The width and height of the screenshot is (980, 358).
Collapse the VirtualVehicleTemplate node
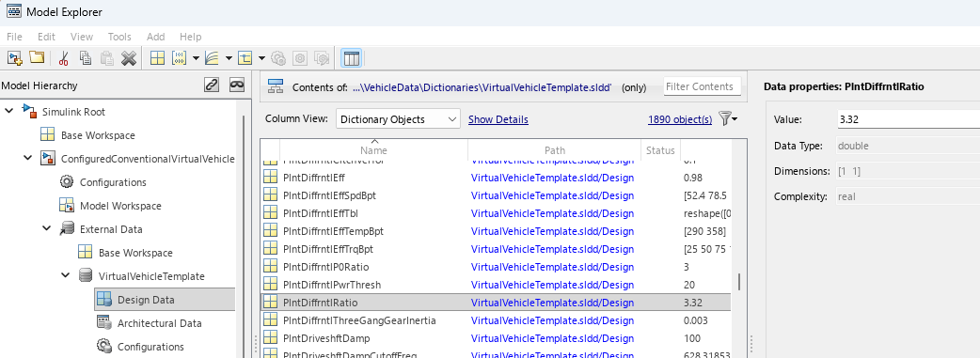coord(65,275)
